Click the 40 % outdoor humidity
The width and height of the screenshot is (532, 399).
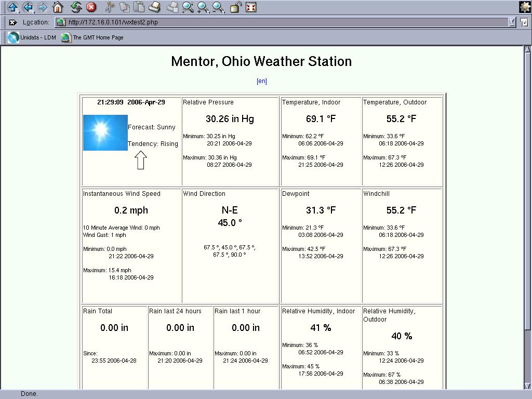(x=402, y=336)
